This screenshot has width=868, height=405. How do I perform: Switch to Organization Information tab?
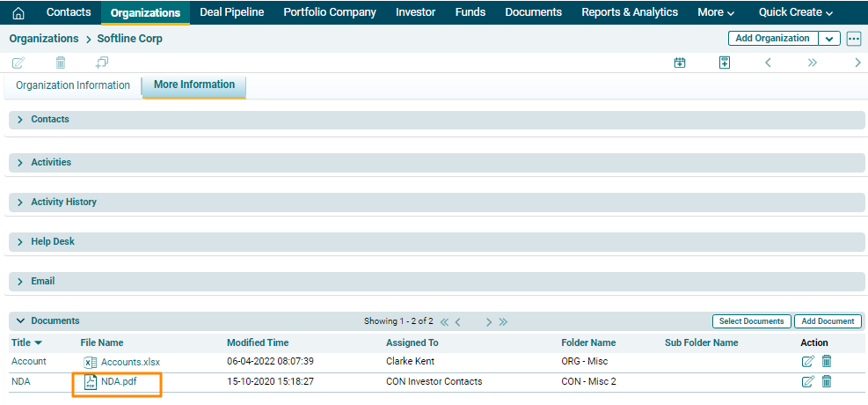[x=73, y=85]
